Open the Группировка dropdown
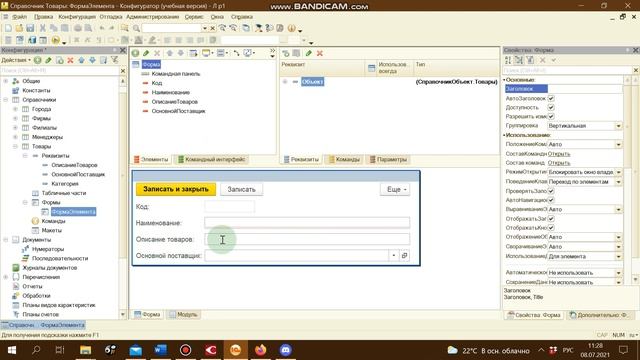Viewport: 640px width, 360px height. (619, 126)
